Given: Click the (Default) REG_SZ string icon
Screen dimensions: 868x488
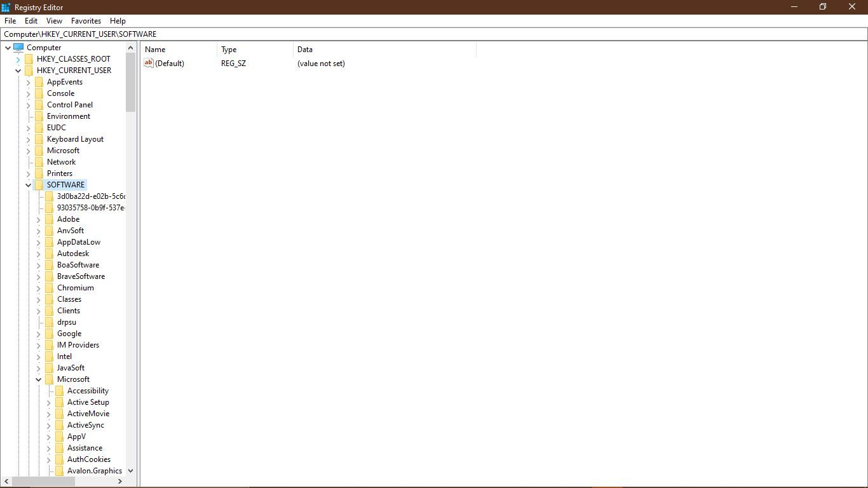Looking at the screenshot, I should click(148, 63).
